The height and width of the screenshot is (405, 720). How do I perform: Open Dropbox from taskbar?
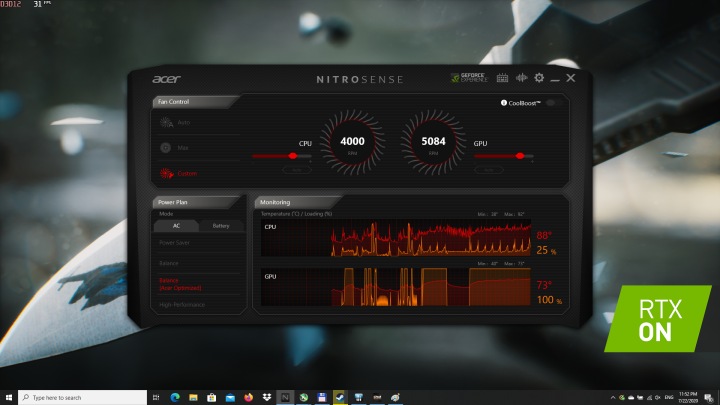tap(267, 397)
